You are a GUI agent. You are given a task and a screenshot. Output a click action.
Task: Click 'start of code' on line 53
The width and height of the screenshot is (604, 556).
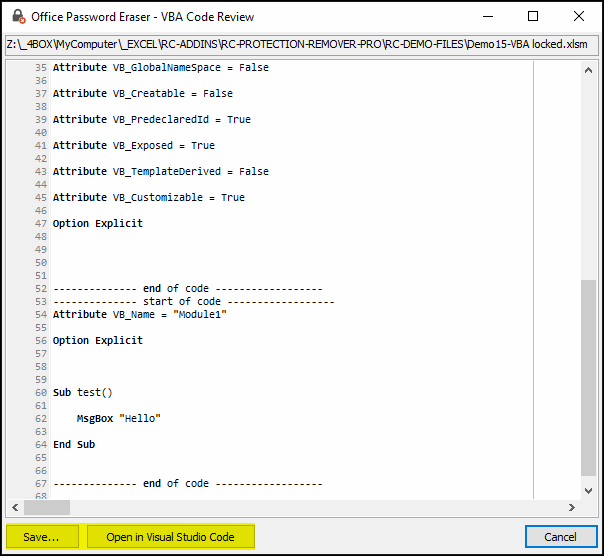point(182,302)
